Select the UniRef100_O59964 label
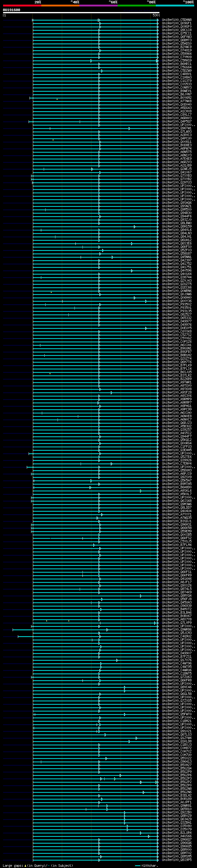197x868 pixels. [177, 54]
